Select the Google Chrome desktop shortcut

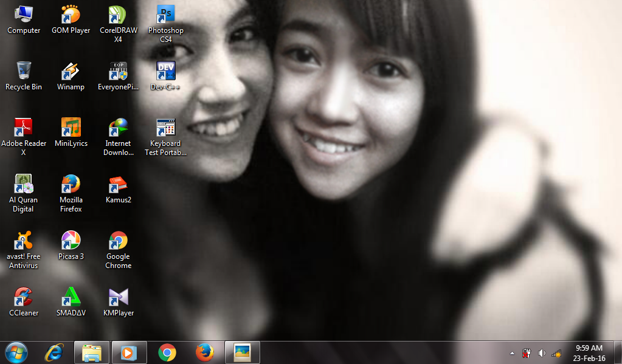tap(118, 250)
